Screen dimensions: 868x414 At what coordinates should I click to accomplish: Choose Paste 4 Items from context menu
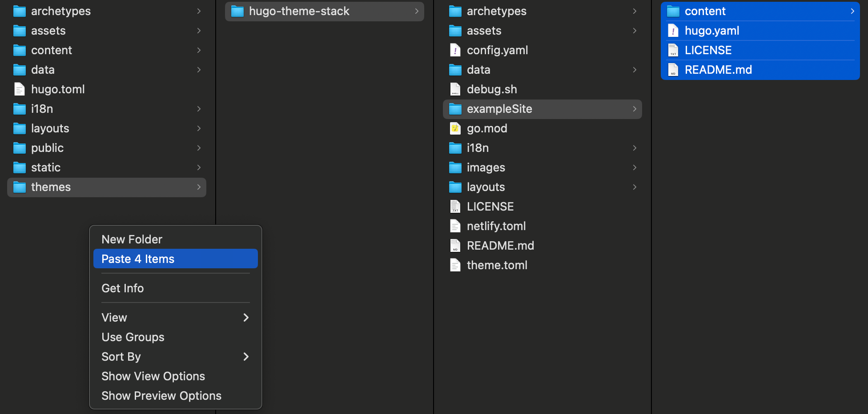click(x=138, y=259)
